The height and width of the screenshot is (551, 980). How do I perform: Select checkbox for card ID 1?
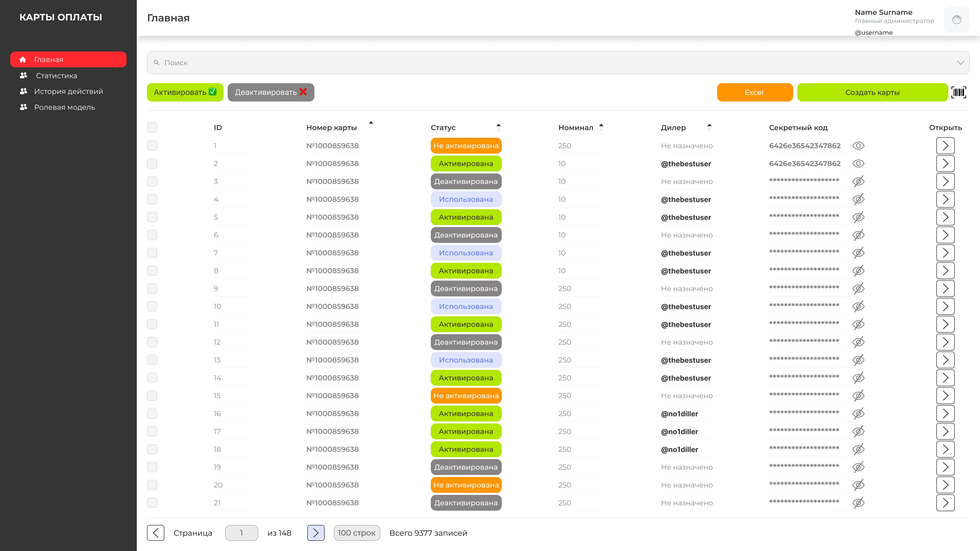pos(152,146)
